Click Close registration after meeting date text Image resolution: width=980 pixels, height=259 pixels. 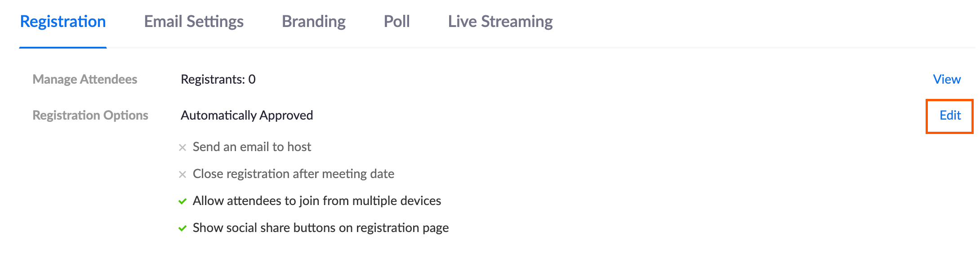click(293, 174)
